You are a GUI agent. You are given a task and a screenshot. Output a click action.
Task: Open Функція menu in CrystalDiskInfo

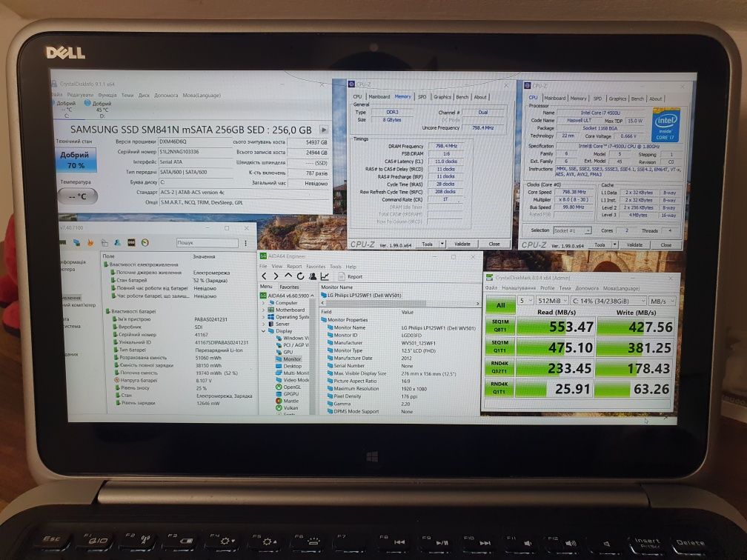pos(107,96)
